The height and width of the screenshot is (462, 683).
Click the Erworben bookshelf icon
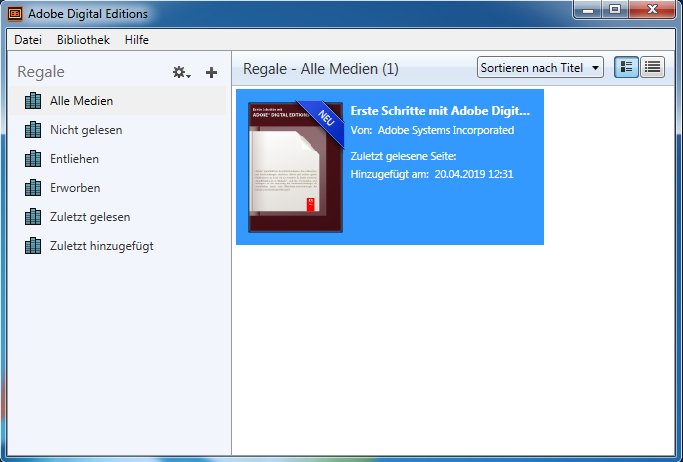coord(33,188)
